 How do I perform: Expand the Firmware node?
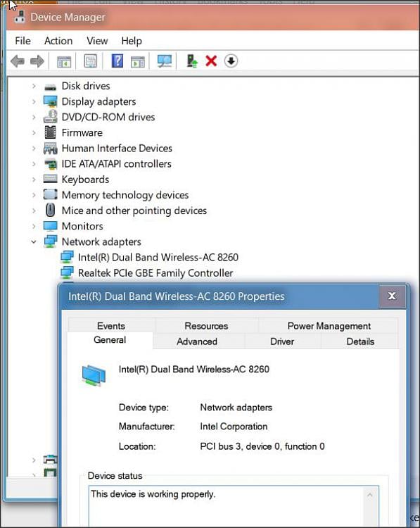34,132
